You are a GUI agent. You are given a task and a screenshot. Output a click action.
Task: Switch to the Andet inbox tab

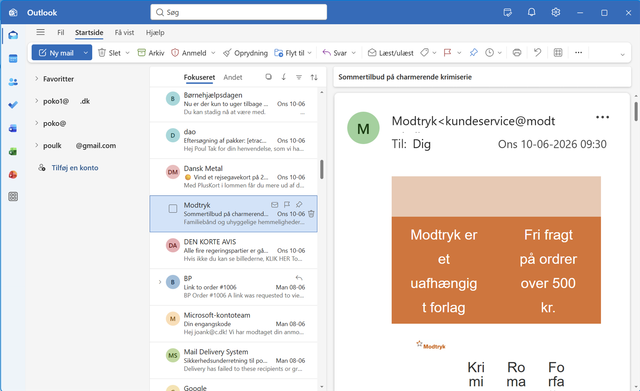coord(233,77)
